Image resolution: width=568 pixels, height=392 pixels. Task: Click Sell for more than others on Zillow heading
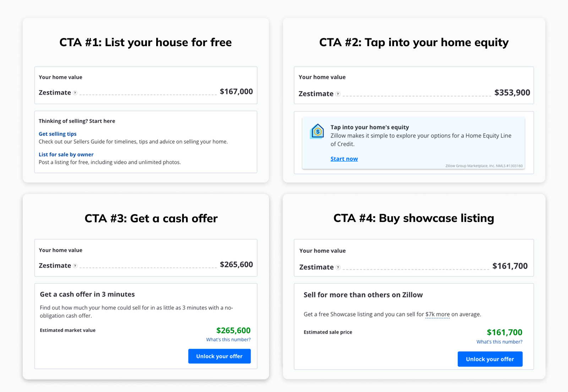pos(363,295)
